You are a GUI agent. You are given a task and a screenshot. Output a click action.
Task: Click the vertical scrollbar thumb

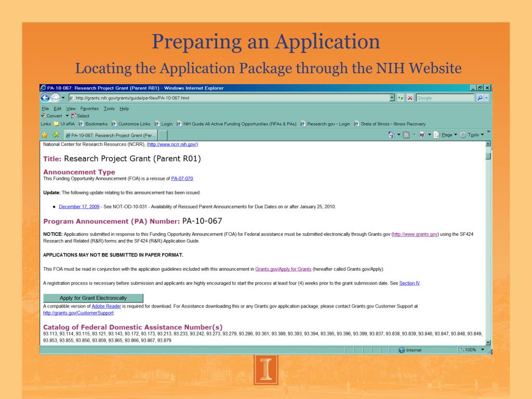pos(488,156)
